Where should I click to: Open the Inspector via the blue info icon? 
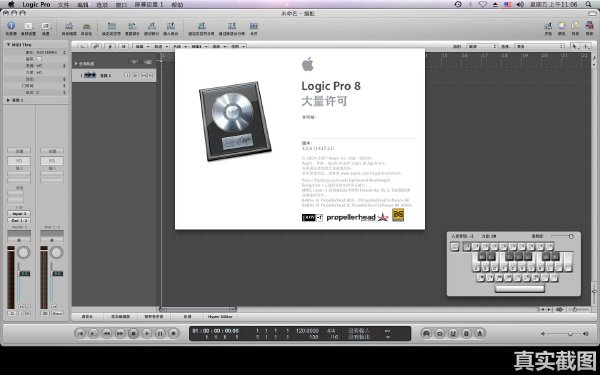pos(11,26)
